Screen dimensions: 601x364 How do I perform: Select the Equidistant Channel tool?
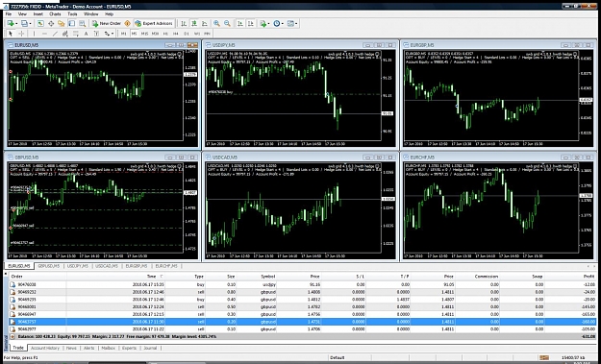click(65, 34)
